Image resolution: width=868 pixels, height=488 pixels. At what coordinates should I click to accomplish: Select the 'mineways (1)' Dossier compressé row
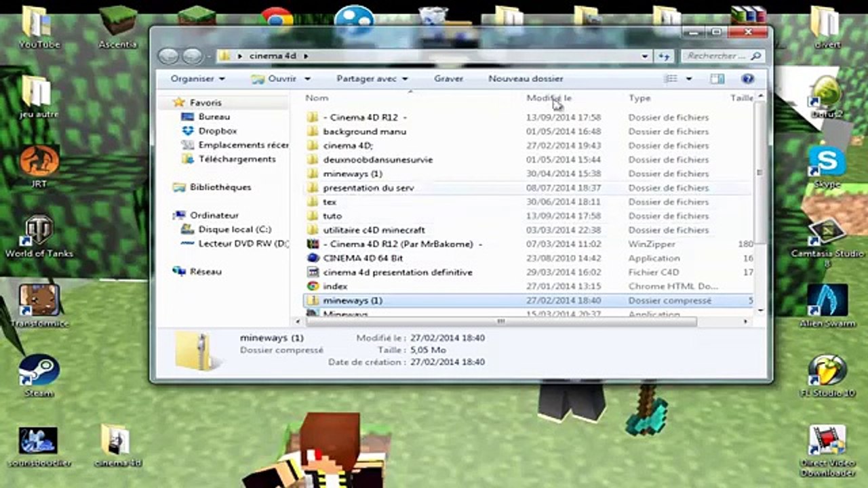(528, 300)
